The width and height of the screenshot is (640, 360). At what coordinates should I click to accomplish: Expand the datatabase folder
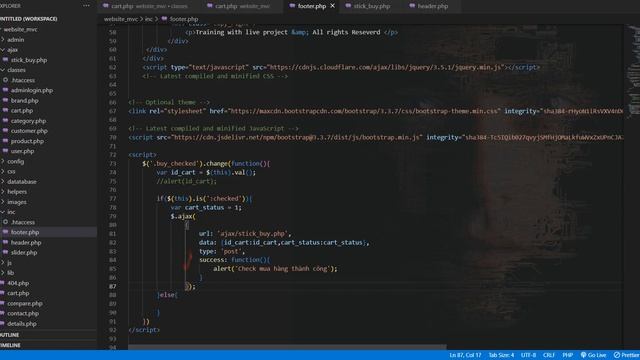pos(22,182)
